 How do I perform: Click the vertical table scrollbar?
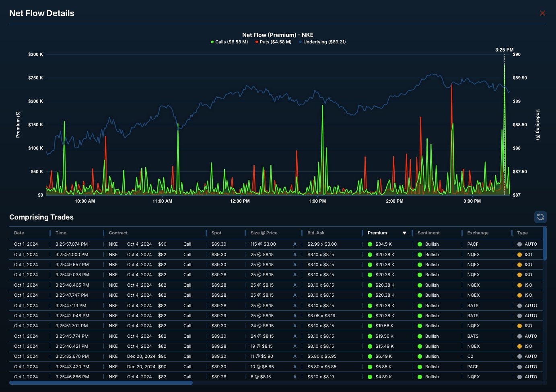545,244
